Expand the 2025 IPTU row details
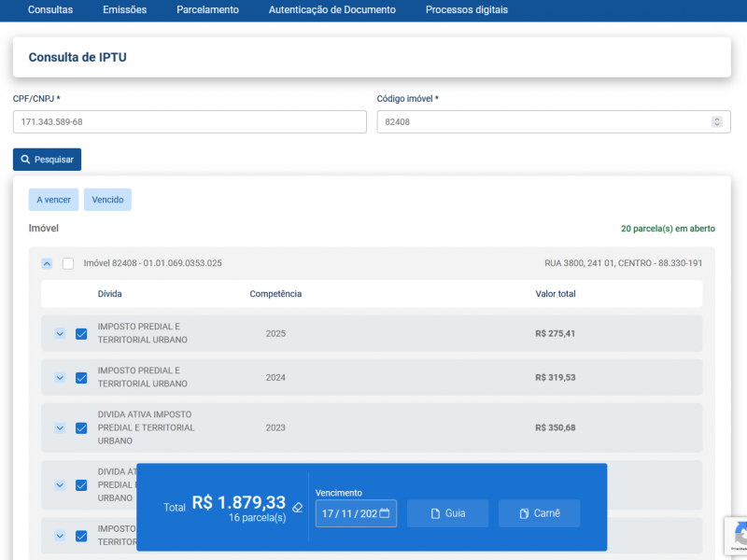 [60, 333]
